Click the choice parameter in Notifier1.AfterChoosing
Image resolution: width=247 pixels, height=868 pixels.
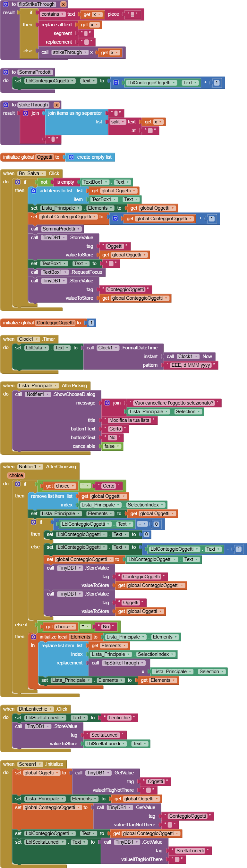click(16, 475)
